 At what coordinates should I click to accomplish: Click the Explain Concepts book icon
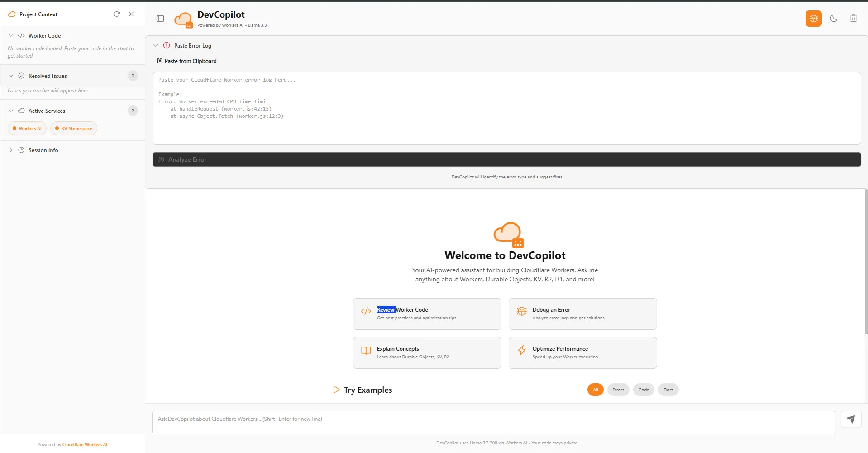(x=366, y=350)
